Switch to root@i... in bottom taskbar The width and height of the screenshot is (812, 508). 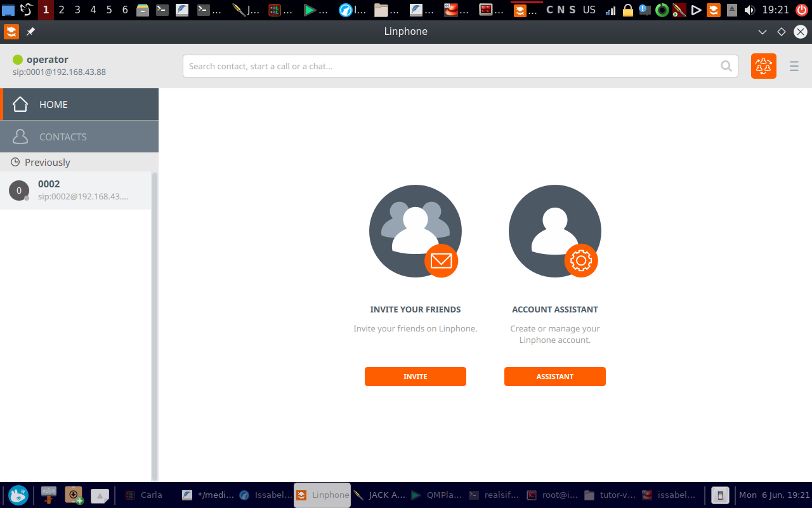(x=551, y=495)
